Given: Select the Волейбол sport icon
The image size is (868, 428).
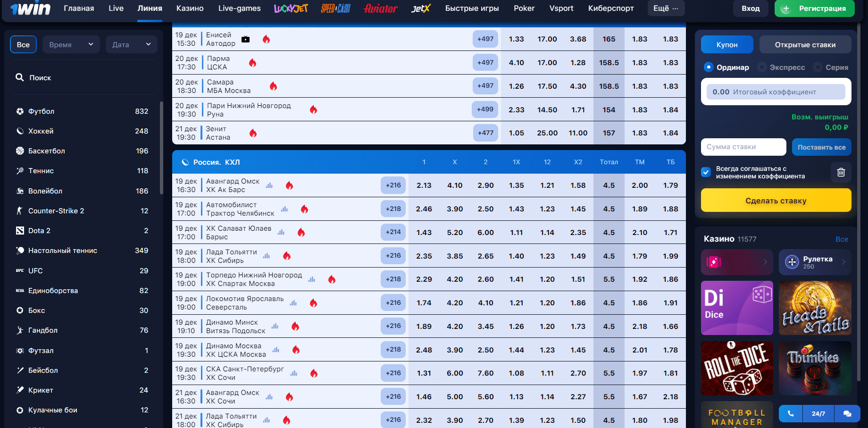Looking at the screenshot, I should (x=20, y=191).
